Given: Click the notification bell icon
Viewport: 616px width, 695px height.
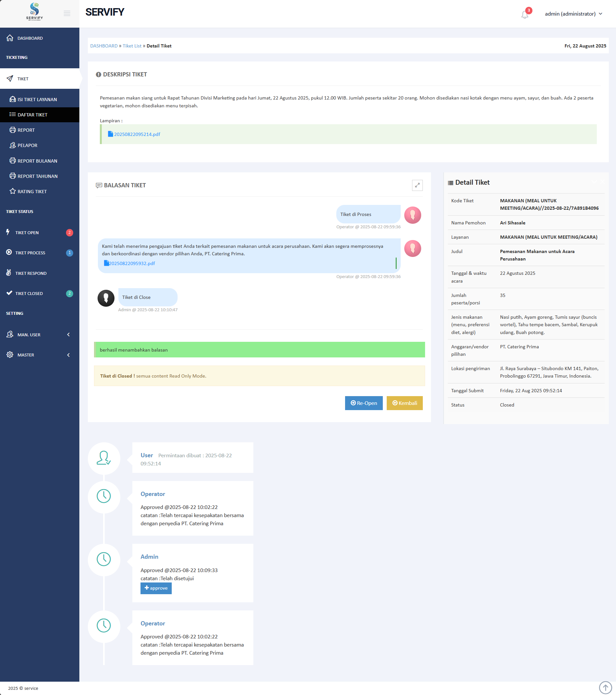Looking at the screenshot, I should pos(525,15).
